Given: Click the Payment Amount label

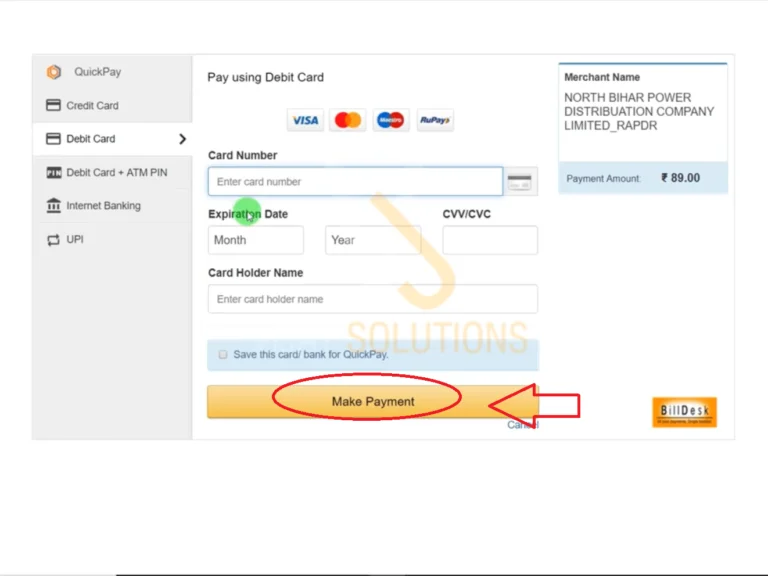Looking at the screenshot, I should (603, 179).
